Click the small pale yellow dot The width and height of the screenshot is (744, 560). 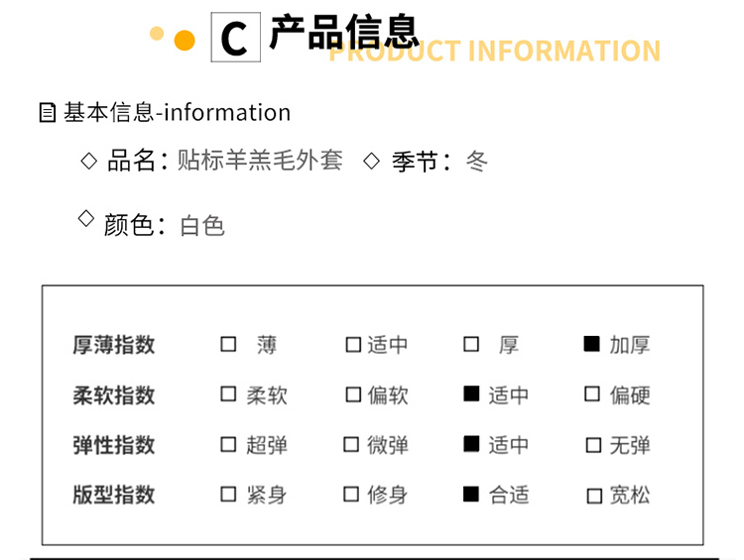click(x=156, y=34)
